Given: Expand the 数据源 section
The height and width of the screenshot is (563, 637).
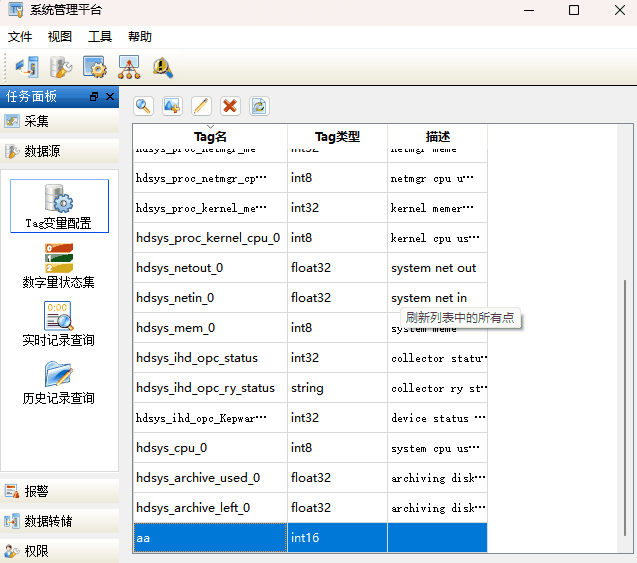Looking at the screenshot, I should click(x=59, y=151).
